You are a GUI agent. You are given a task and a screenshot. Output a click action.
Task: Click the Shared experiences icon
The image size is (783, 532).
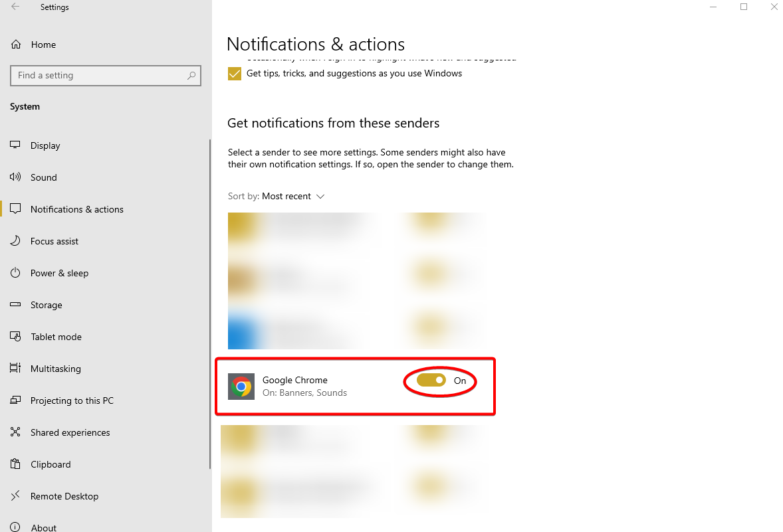(x=15, y=432)
